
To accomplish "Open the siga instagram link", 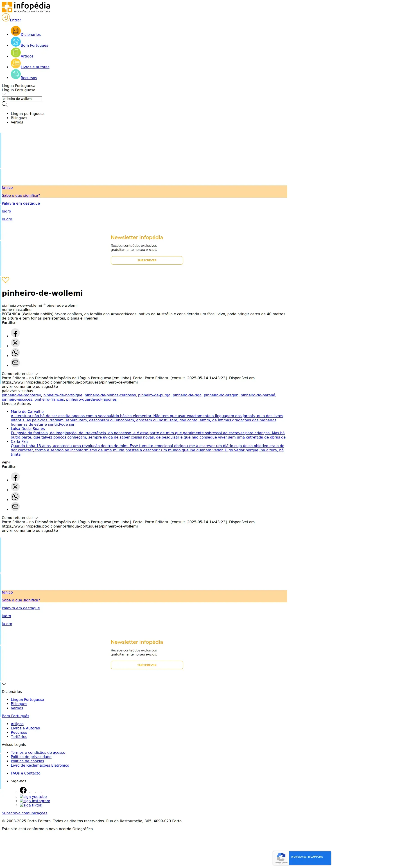I will point(35,801).
